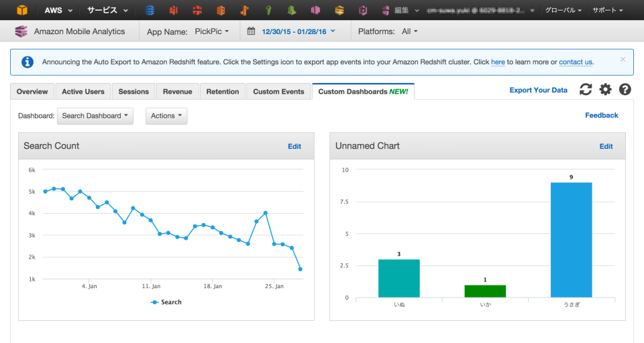Open the Search Dashboard selector
The width and height of the screenshot is (644, 343).
tap(95, 116)
